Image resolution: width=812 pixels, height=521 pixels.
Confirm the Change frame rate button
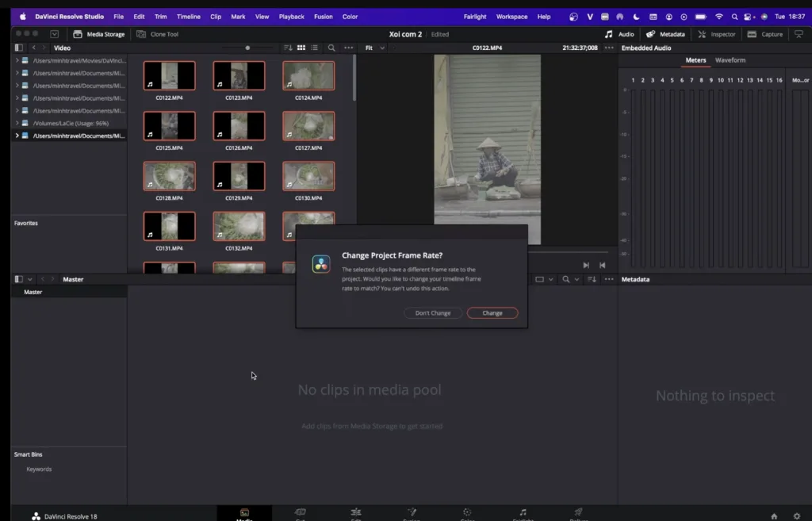(492, 312)
